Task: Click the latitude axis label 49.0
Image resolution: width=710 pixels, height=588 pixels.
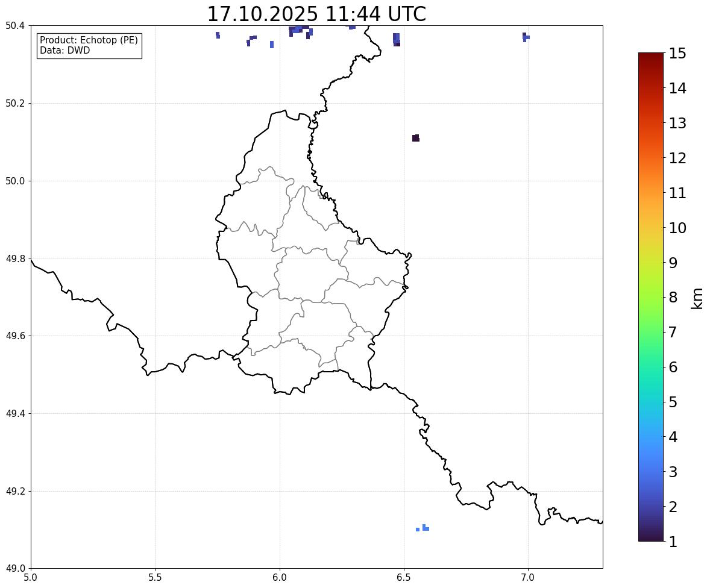Action: tap(15, 569)
